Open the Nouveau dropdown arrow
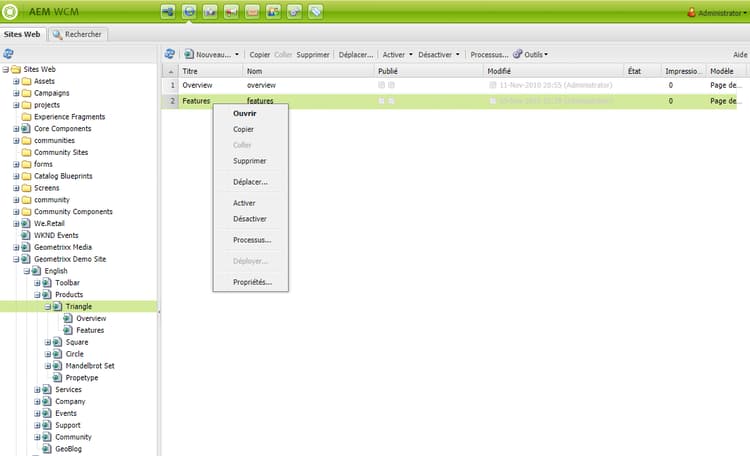The width and height of the screenshot is (750, 456). pyautogui.click(x=237, y=55)
